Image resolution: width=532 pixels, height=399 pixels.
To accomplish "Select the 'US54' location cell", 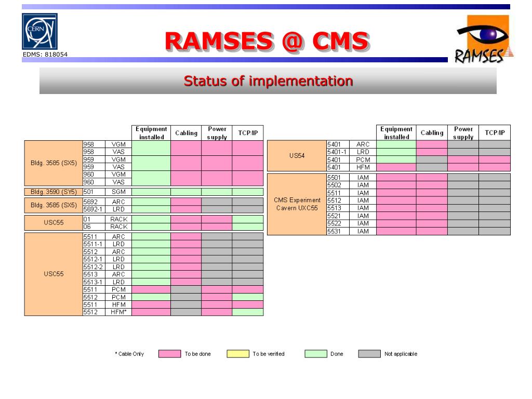I will click(x=297, y=156).
